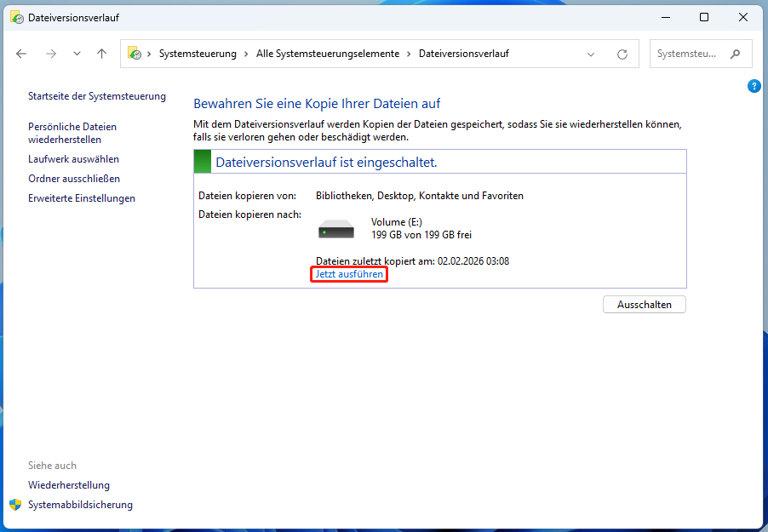The height and width of the screenshot is (532, 768).
Task: Maximize the Dateiversionsverlauf window
Action: (x=704, y=17)
